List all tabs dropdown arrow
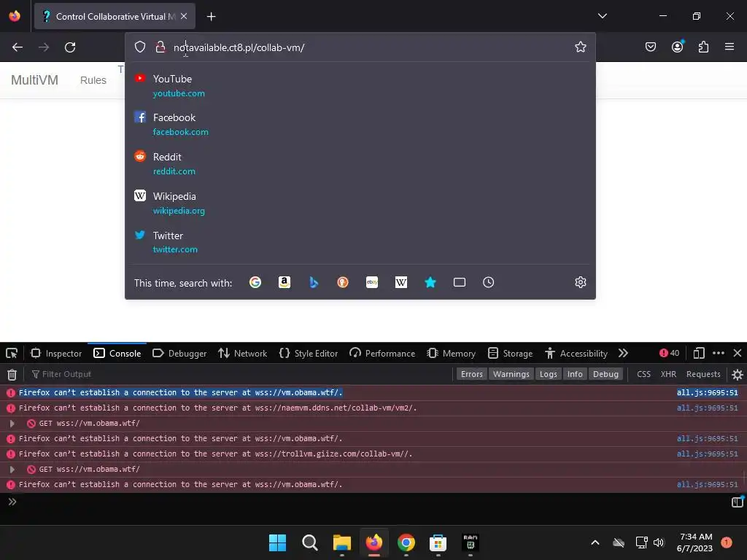Image resolution: width=747 pixels, height=560 pixels. pos(602,16)
